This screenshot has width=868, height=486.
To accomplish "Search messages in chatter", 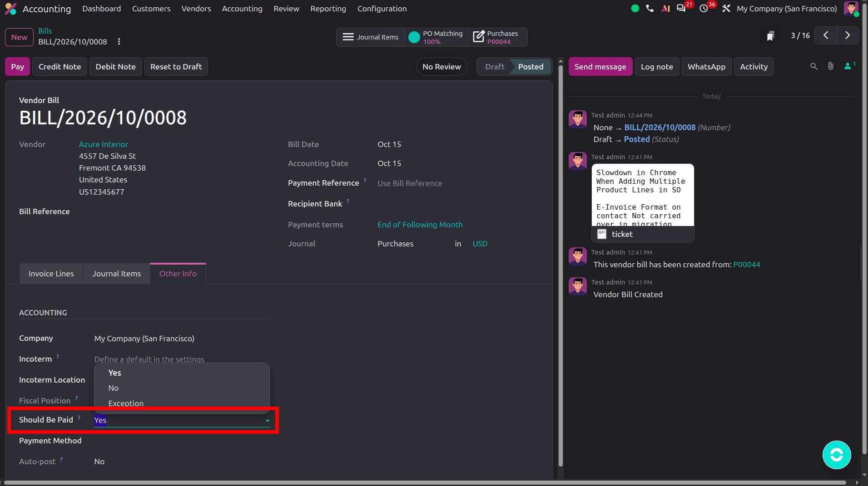I will [x=814, y=67].
